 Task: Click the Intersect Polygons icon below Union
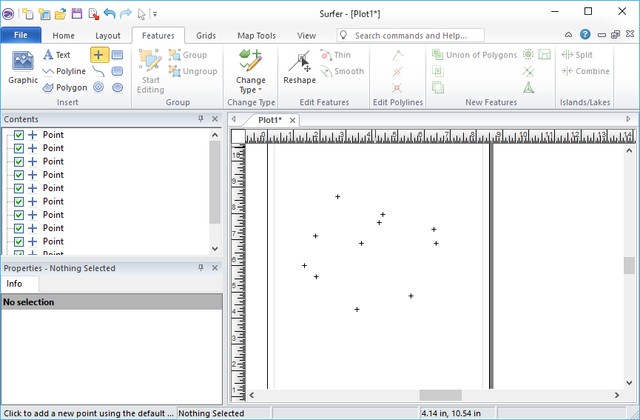pos(438,71)
